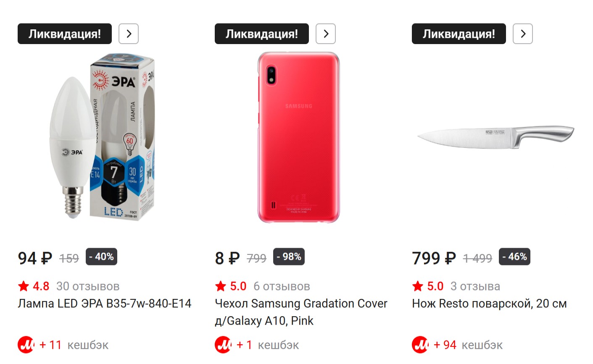Click the M cashback icon beneath the knife
The width and height of the screenshot is (593, 364).
(x=420, y=345)
